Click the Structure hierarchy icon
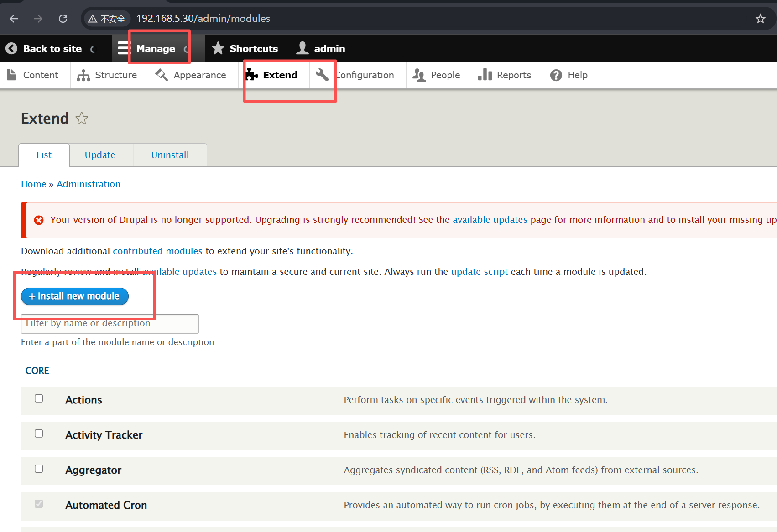The height and width of the screenshot is (532, 777). click(83, 75)
